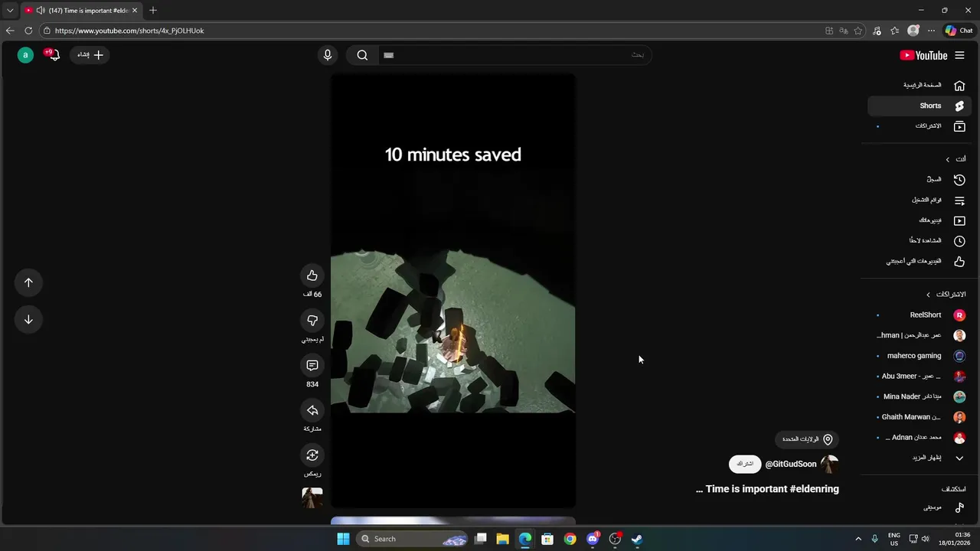Open Subscriptions in the sidebar
This screenshot has width=980, height=551.
[x=919, y=126]
